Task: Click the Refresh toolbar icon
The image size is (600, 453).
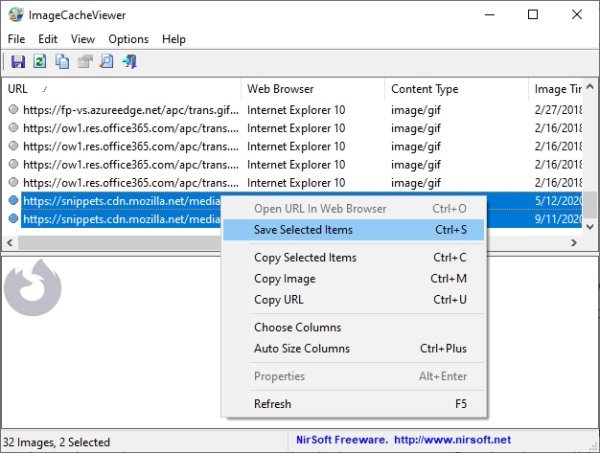Action: [x=39, y=62]
